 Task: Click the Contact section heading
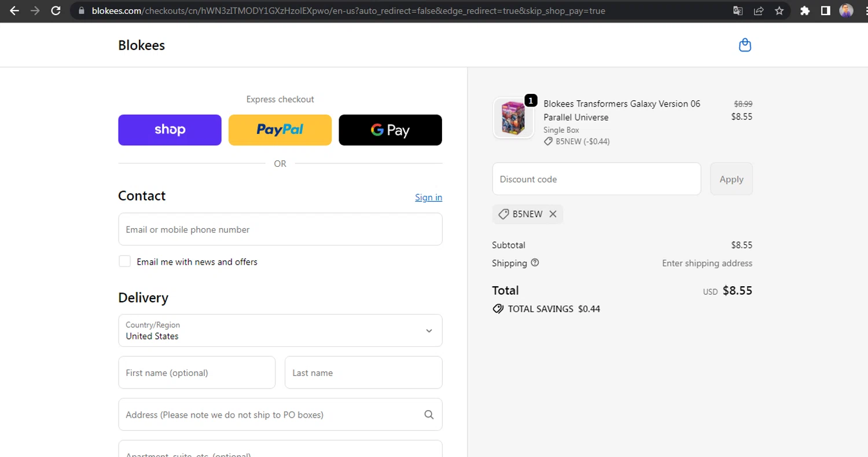[x=142, y=196]
